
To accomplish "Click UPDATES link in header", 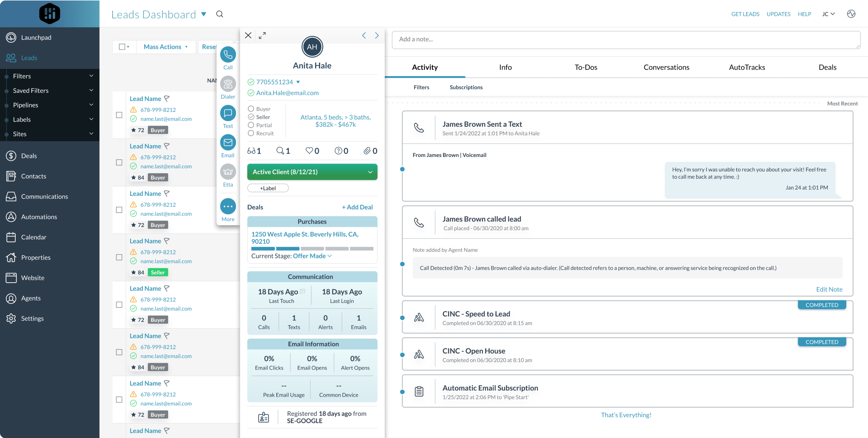I will pyautogui.click(x=778, y=14).
